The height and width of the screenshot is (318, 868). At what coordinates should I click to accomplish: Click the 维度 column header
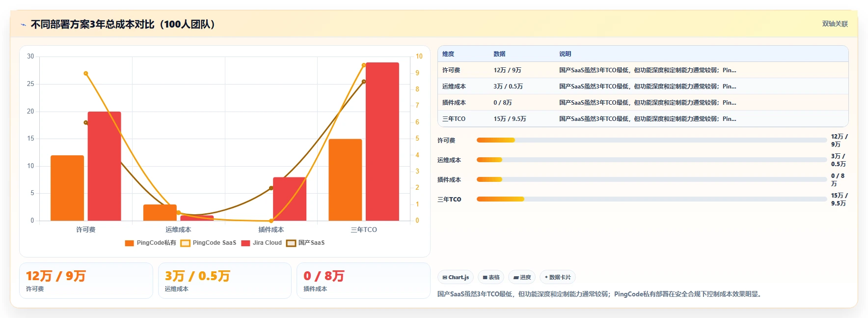click(448, 54)
